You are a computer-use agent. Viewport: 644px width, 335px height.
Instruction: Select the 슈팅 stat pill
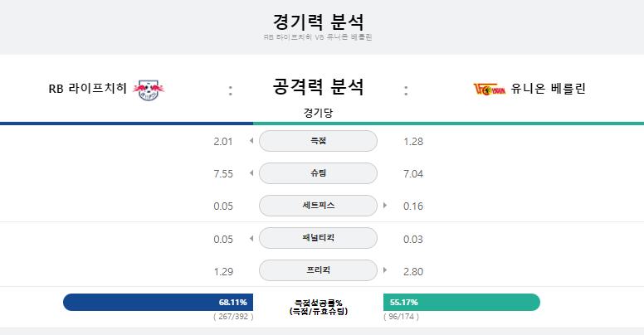pos(319,173)
